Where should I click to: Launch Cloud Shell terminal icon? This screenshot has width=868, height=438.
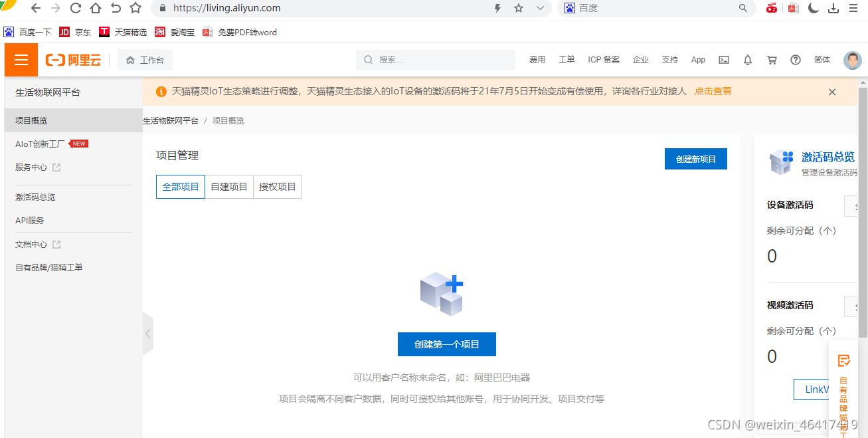[724, 60]
